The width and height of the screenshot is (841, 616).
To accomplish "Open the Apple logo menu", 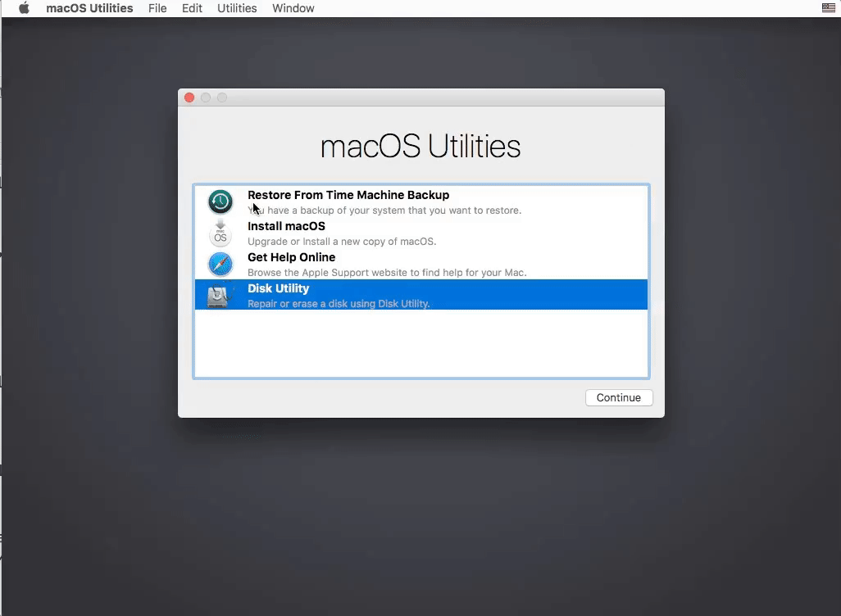I will [24, 8].
